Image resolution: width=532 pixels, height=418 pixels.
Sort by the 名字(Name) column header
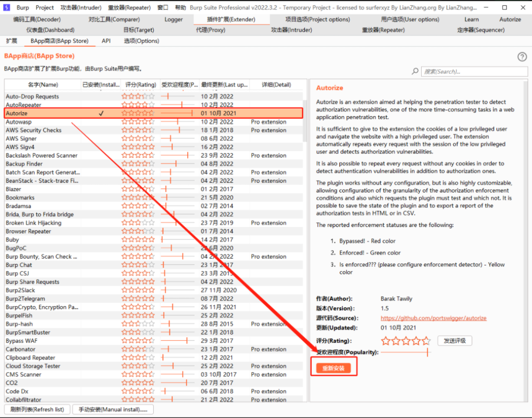[43, 85]
